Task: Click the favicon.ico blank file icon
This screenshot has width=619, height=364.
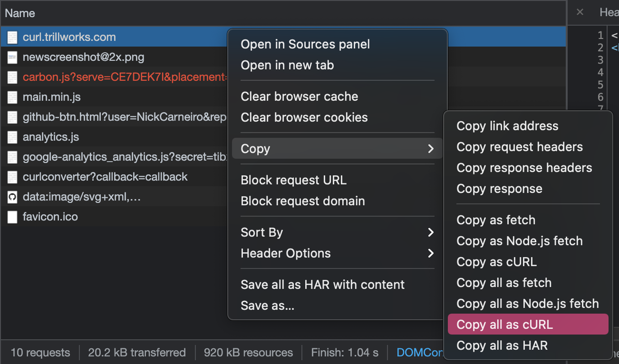Action: point(13,217)
